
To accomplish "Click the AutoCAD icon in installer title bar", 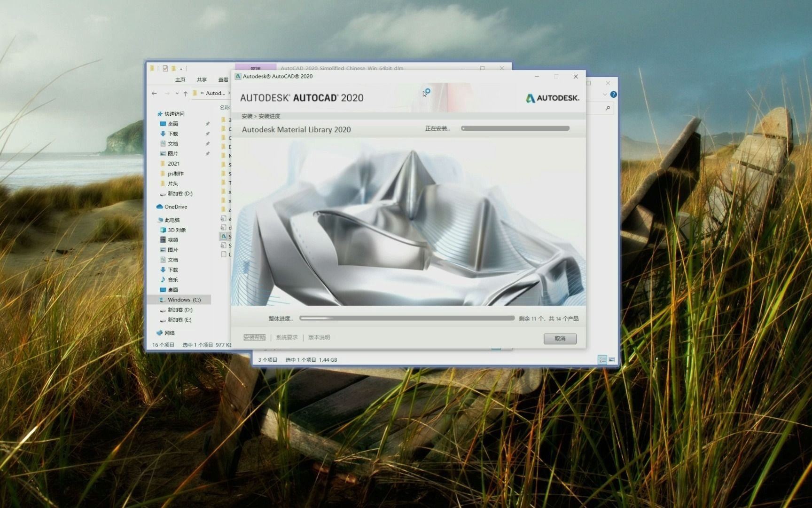I will pos(238,76).
